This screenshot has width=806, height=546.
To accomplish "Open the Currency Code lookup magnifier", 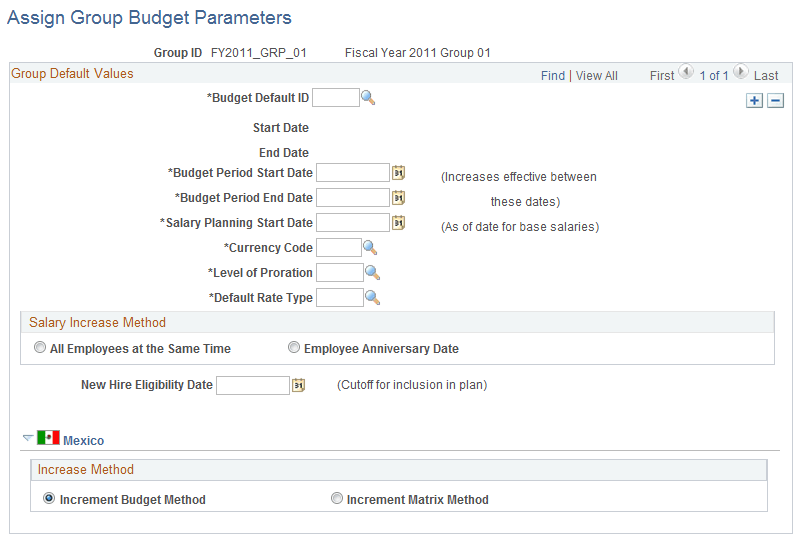I will (x=370, y=248).
